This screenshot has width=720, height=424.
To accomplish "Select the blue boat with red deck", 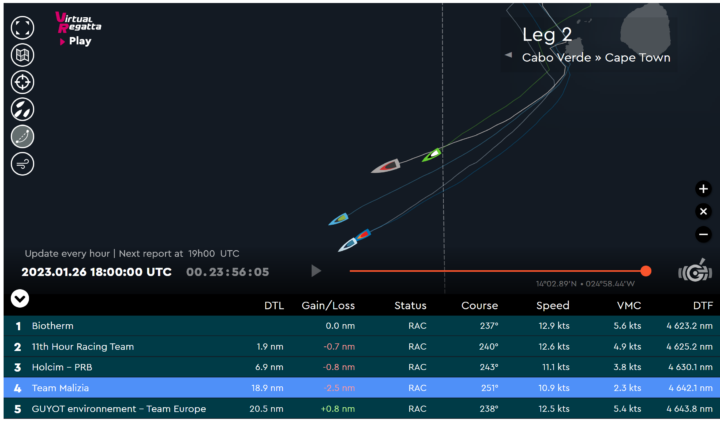I will pyautogui.click(x=362, y=235).
